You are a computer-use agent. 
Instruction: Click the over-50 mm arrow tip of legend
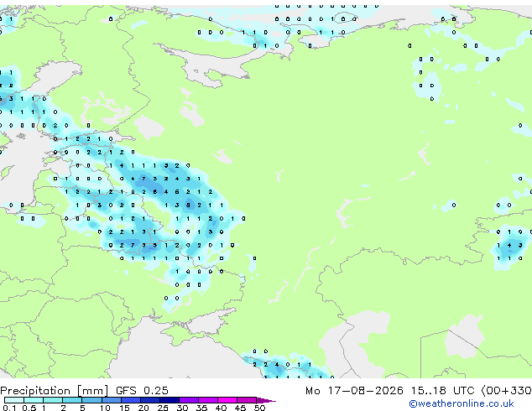pos(266,400)
